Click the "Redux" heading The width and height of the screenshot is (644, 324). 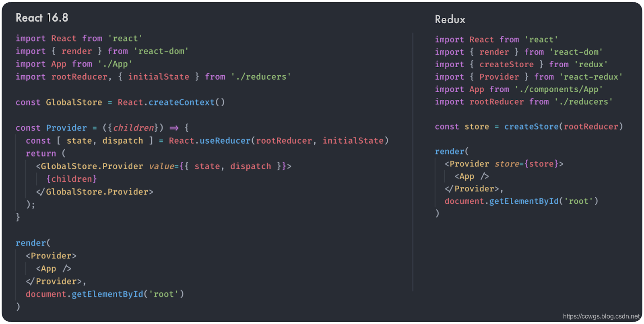[x=450, y=19]
